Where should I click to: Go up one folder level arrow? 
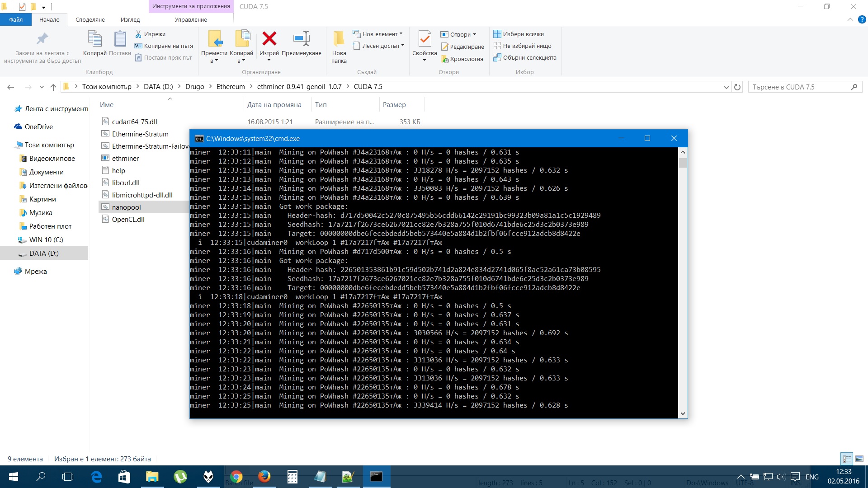(x=53, y=87)
